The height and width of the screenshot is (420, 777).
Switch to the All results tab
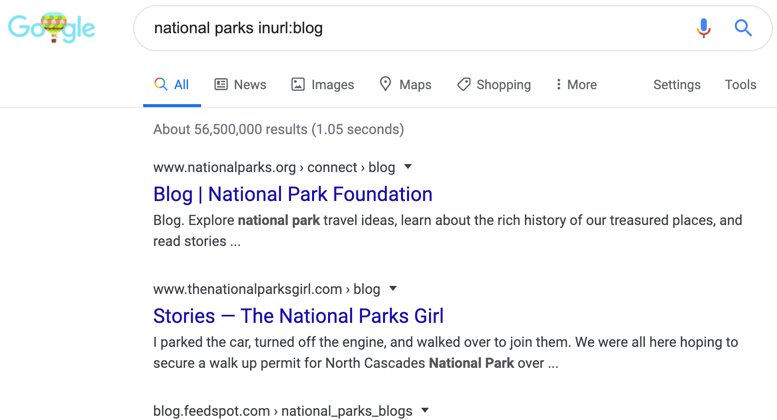pyautogui.click(x=172, y=85)
